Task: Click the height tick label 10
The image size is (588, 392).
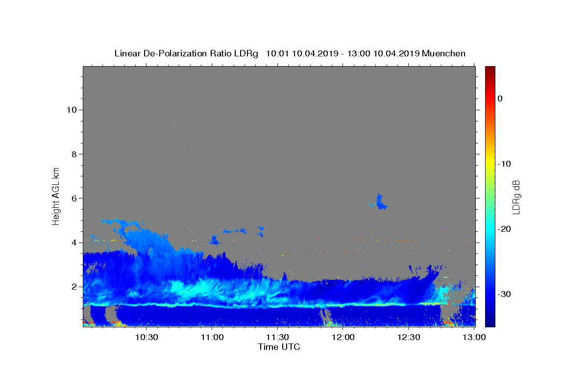Action: 71,110
